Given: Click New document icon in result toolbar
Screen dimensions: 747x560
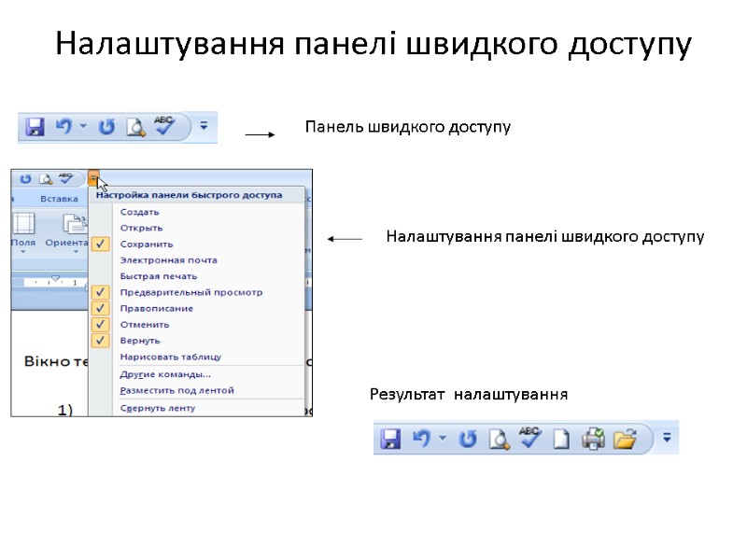Looking at the screenshot, I should click(x=561, y=439).
